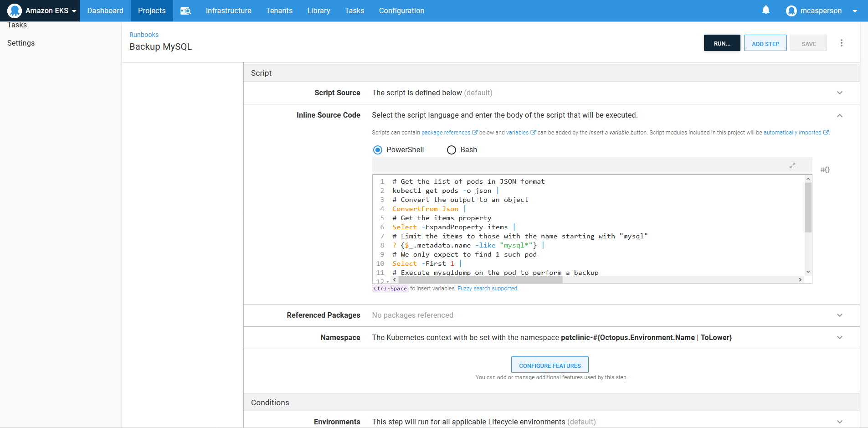Go to the Dashboard tab
The width and height of the screenshot is (868, 428).
[x=105, y=11]
